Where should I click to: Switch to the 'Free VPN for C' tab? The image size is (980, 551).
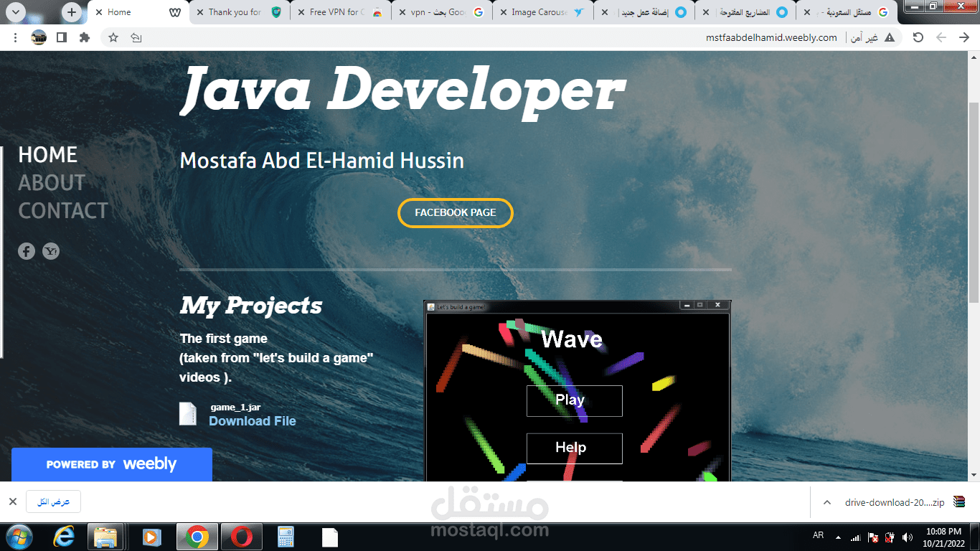tap(341, 12)
